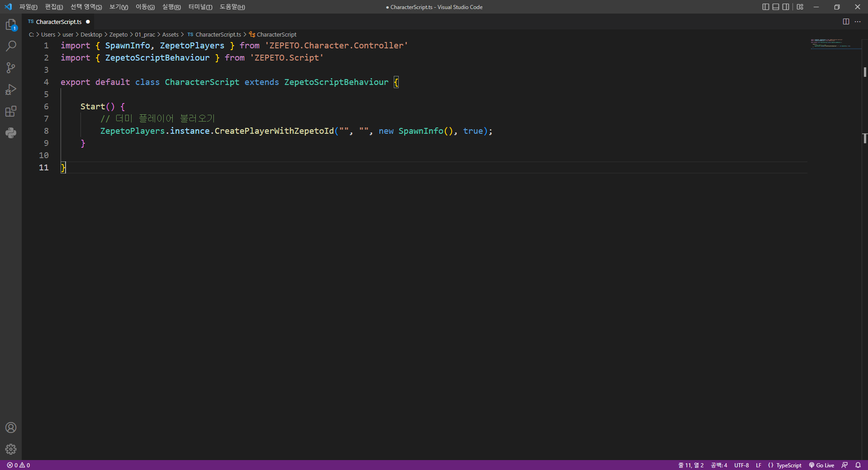Change the UTF-8 file encoding
Screen dimensions: 868x470
(741, 465)
